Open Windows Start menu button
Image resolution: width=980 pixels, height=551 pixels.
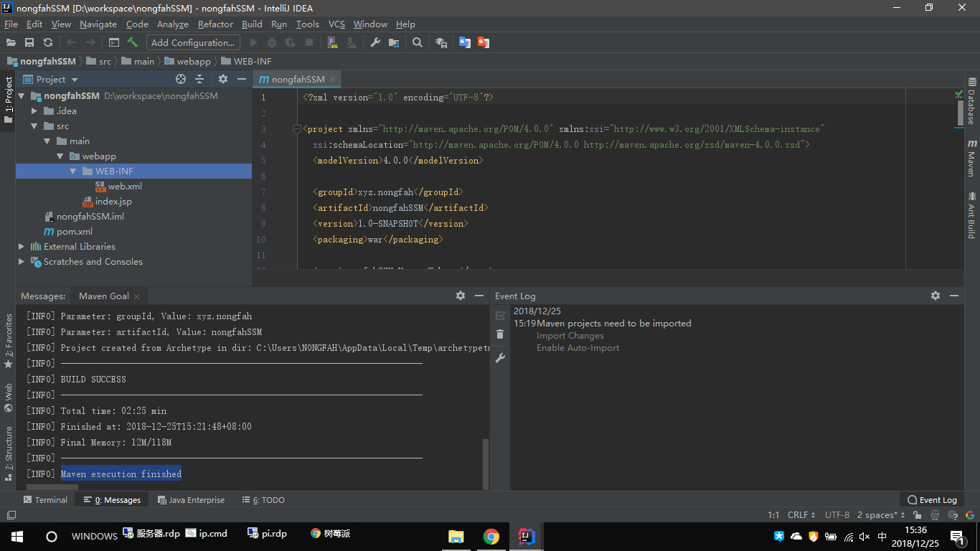click(17, 536)
